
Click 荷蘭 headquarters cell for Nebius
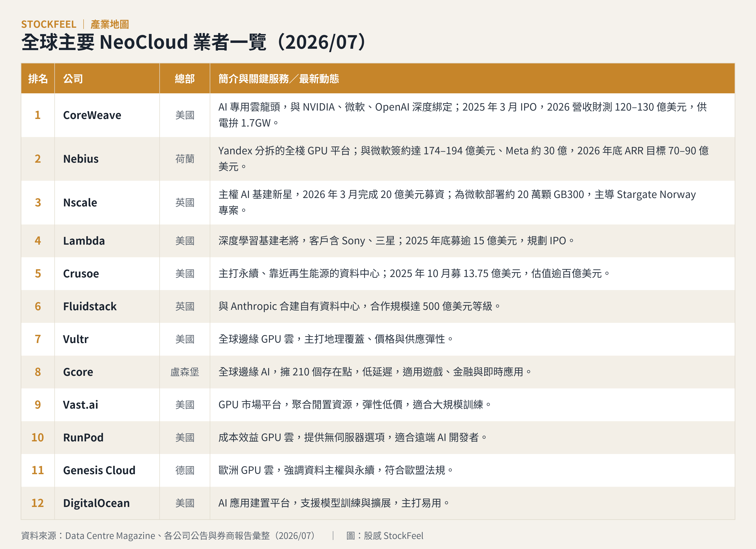[185, 159]
